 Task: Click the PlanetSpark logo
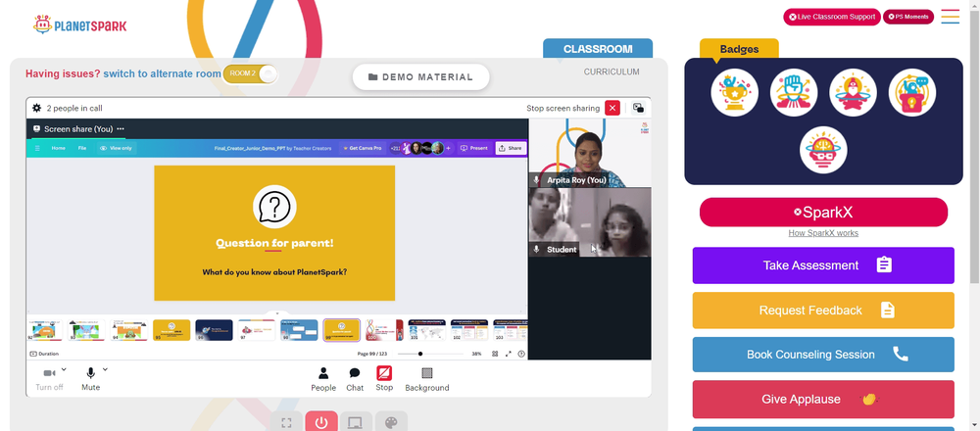pyautogui.click(x=80, y=25)
